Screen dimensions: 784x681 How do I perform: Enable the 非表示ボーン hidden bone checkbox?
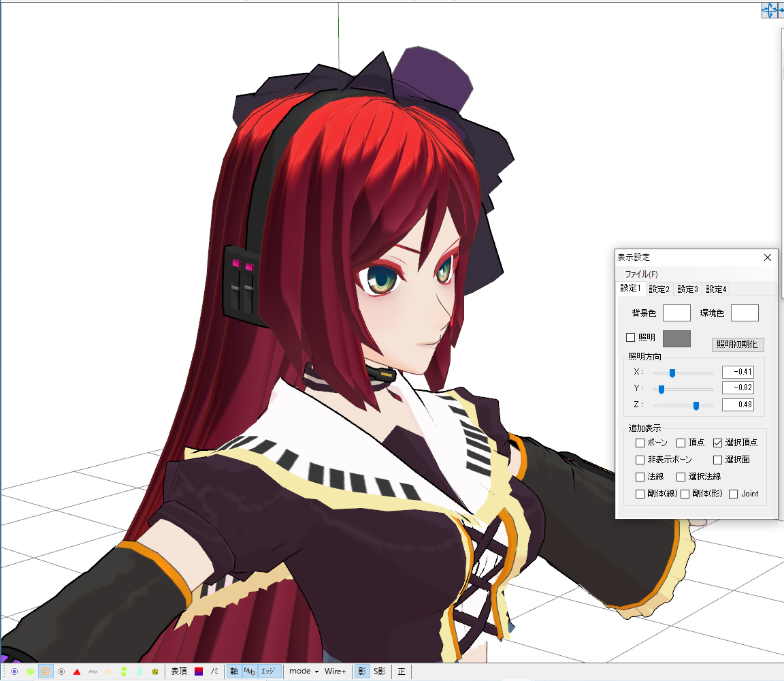[640, 460]
